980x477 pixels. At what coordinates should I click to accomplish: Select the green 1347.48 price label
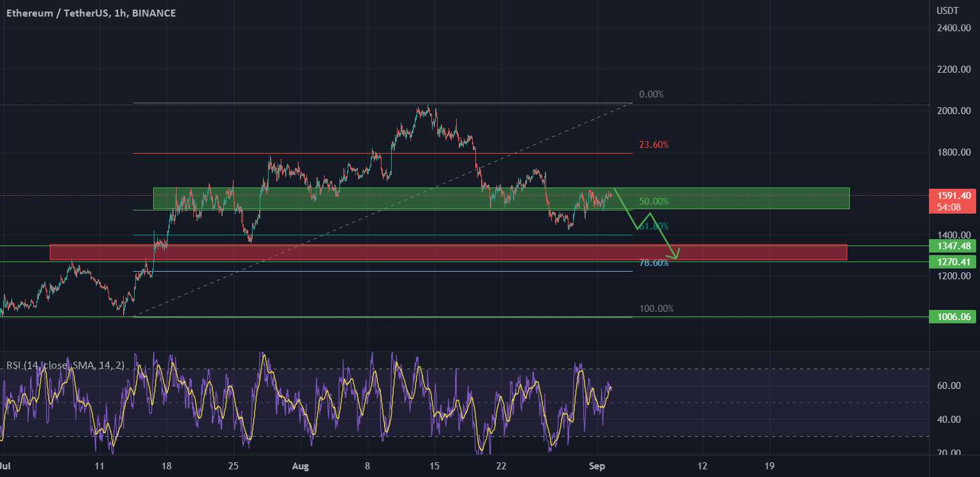tap(953, 246)
